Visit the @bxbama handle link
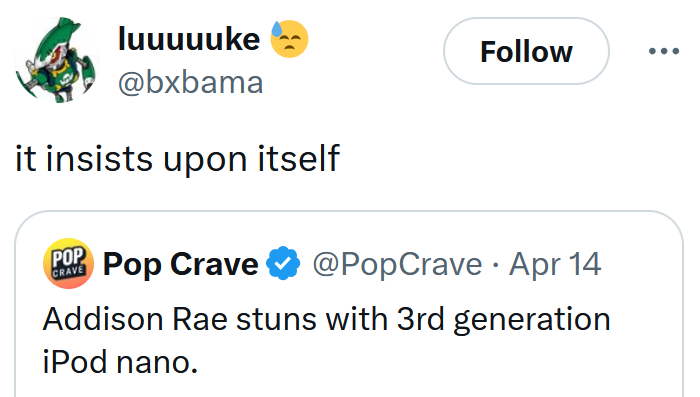 [191, 83]
